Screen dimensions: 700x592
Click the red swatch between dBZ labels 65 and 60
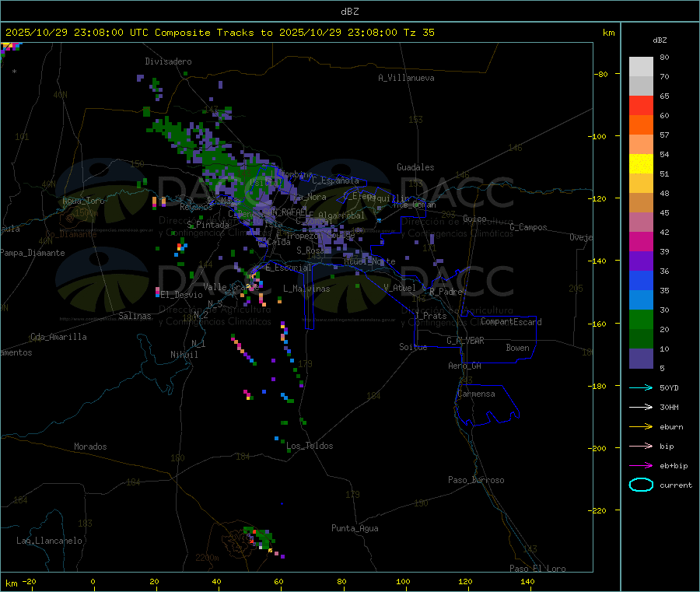pos(641,105)
